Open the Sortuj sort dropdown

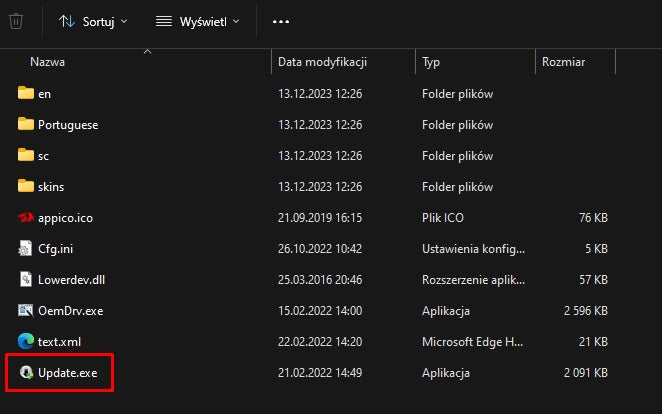93,22
